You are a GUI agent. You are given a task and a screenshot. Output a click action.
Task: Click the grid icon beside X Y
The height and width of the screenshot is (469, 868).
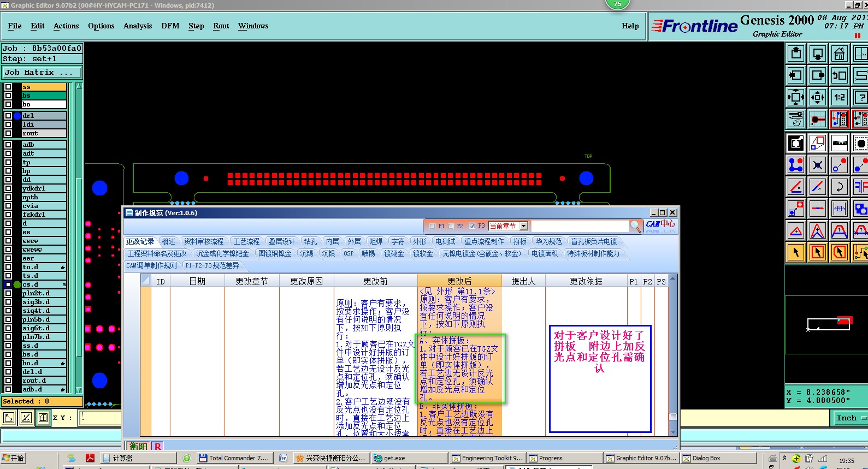click(43, 418)
